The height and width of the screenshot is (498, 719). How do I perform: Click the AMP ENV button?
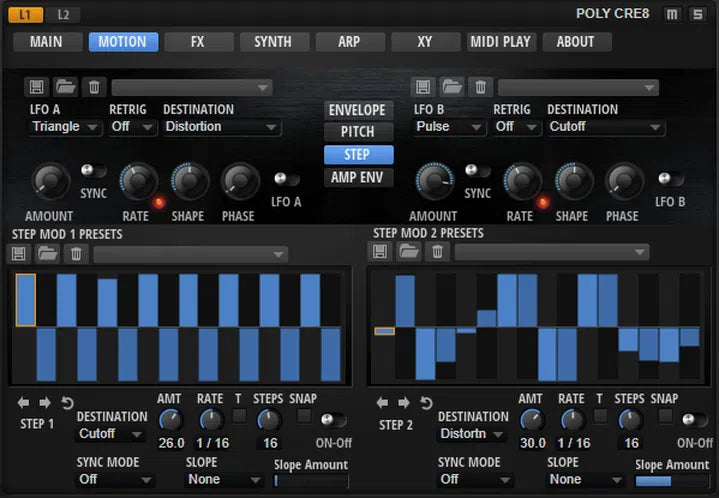358,178
